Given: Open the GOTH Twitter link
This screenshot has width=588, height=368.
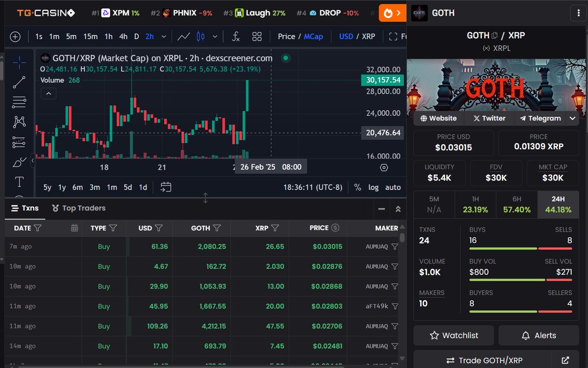Looking at the screenshot, I should point(489,118).
